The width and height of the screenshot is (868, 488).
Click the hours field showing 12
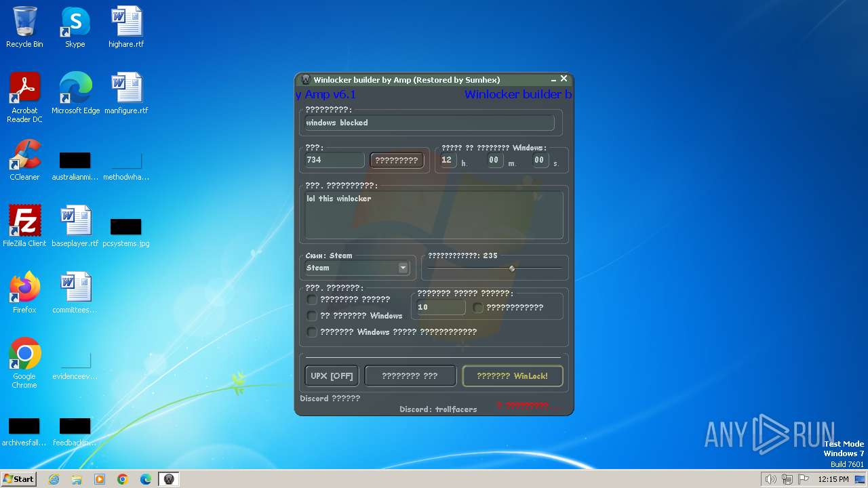point(448,160)
